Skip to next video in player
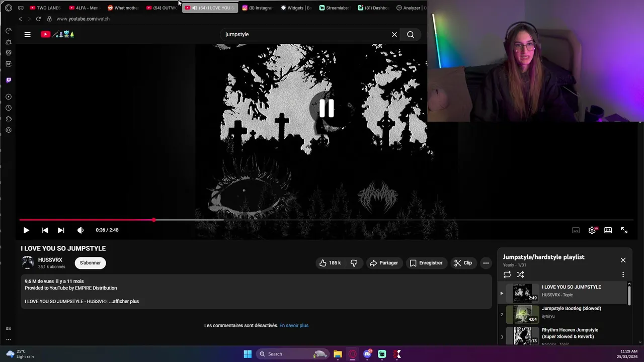644x362 pixels. (61, 230)
